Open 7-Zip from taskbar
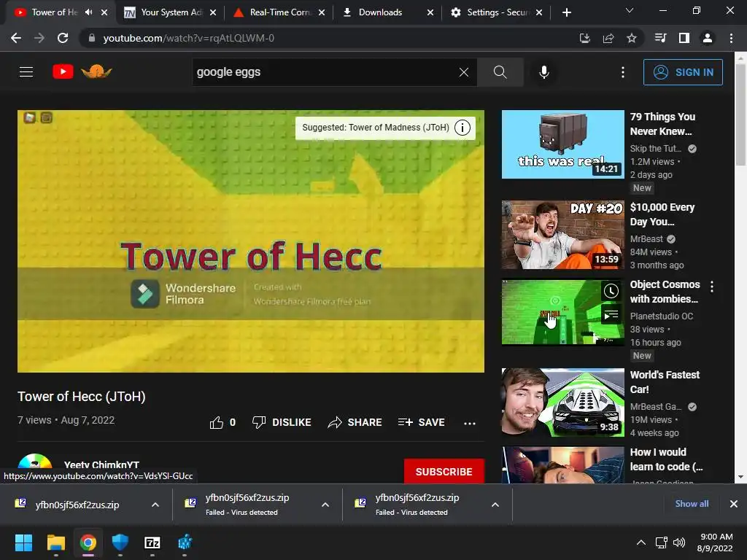The width and height of the screenshot is (747, 560). tap(152, 542)
